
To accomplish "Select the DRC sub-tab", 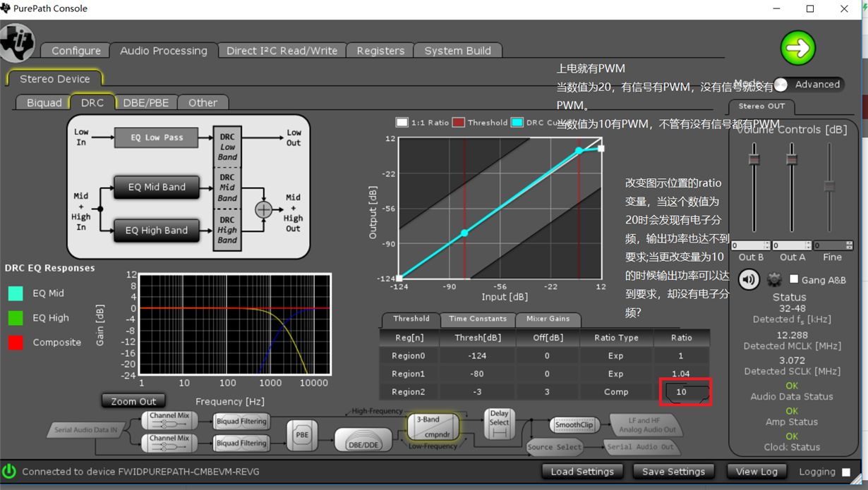I will click(x=92, y=103).
